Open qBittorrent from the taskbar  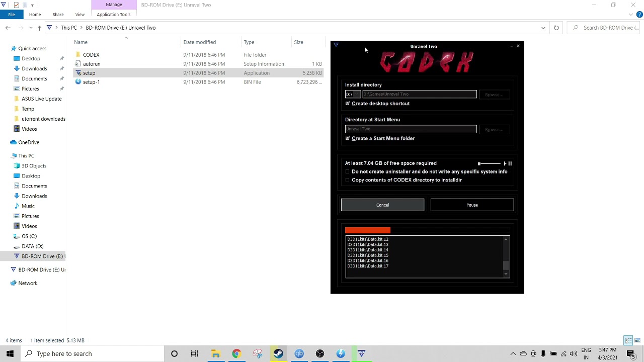click(x=299, y=353)
